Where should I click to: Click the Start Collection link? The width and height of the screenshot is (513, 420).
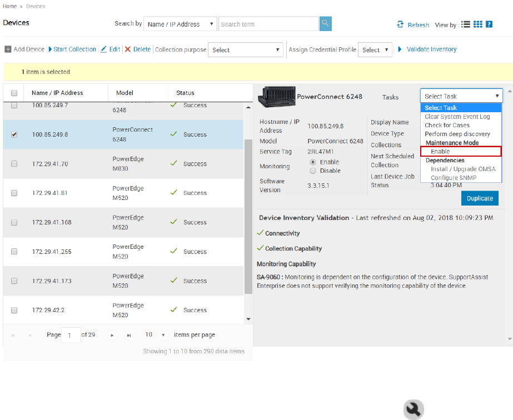click(x=74, y=49)
